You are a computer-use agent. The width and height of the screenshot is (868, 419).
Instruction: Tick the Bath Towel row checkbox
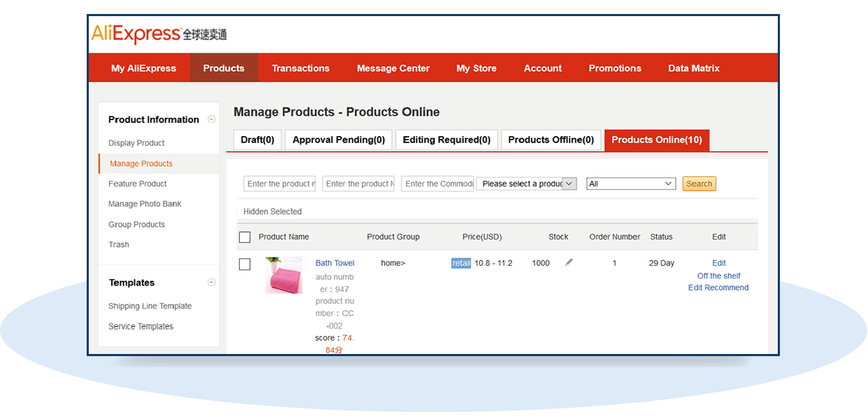pyautogui.click(x=245, y=264)
